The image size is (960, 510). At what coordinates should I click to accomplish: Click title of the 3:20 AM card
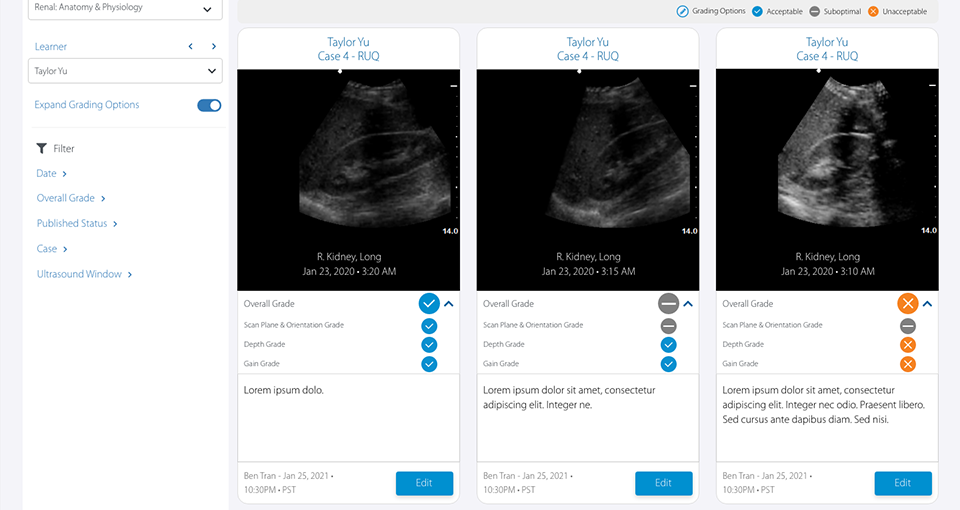[348, 49]
